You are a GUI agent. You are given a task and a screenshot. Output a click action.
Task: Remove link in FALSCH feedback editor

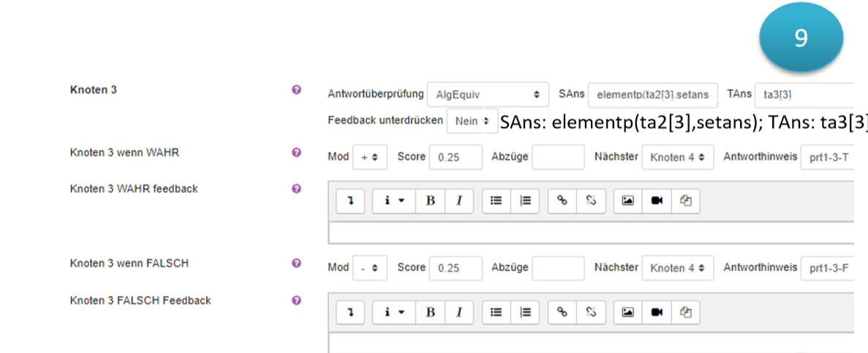pos(591,312)
